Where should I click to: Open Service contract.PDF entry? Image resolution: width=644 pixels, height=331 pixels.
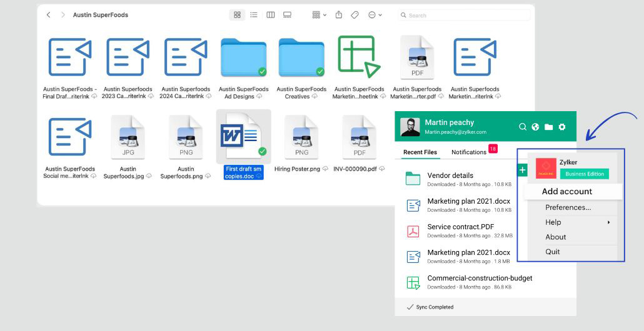click(x=458, y=230)
